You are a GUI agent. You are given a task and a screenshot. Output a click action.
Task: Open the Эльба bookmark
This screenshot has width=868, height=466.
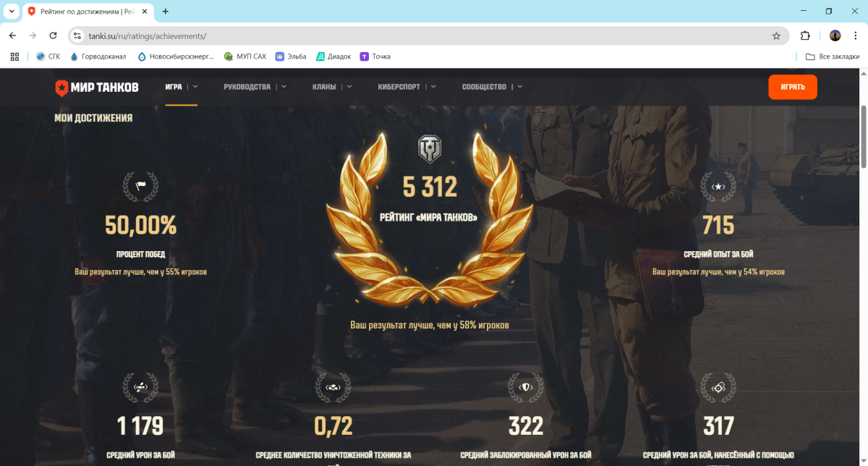coord(291,56)
